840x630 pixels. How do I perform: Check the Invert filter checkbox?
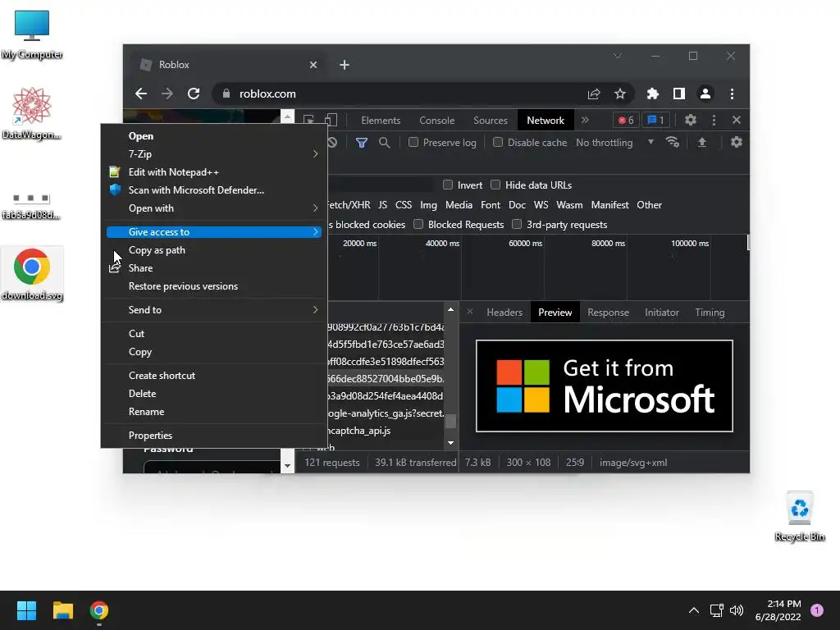coord(447,185)
